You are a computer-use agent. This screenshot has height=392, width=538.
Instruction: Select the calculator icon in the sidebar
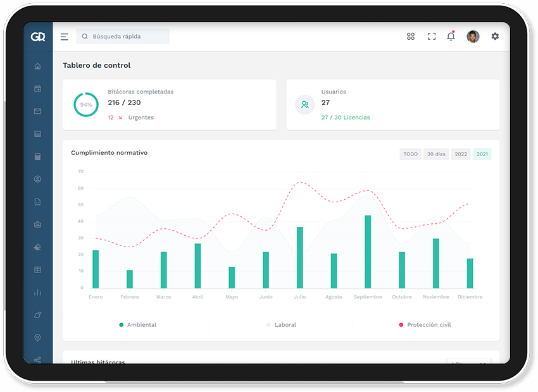pos(37,157)
